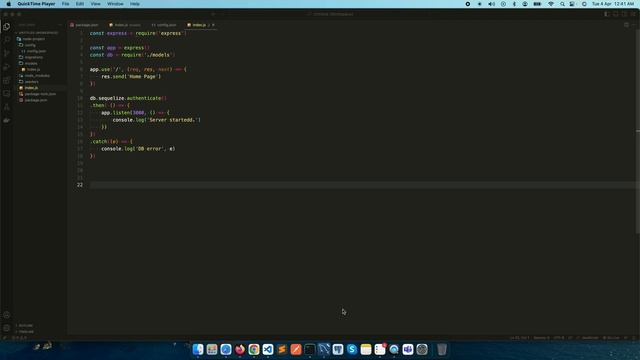Select the active index.js tab
The image size is (640, 360).
tap(199, 25)
